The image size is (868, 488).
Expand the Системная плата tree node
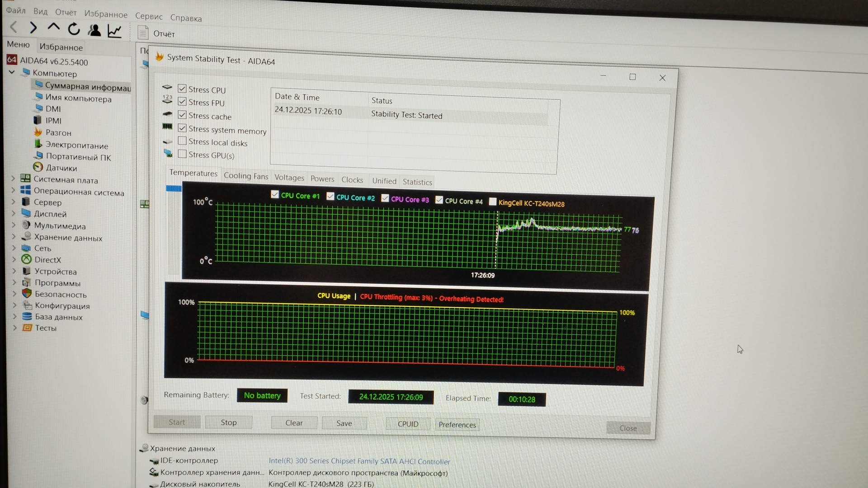(x=13, y=179)
